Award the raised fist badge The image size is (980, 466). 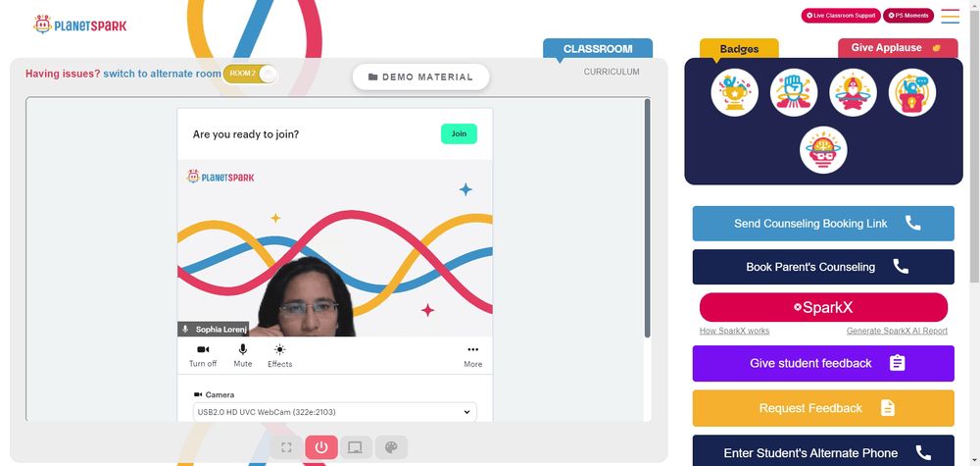point(794,92)
